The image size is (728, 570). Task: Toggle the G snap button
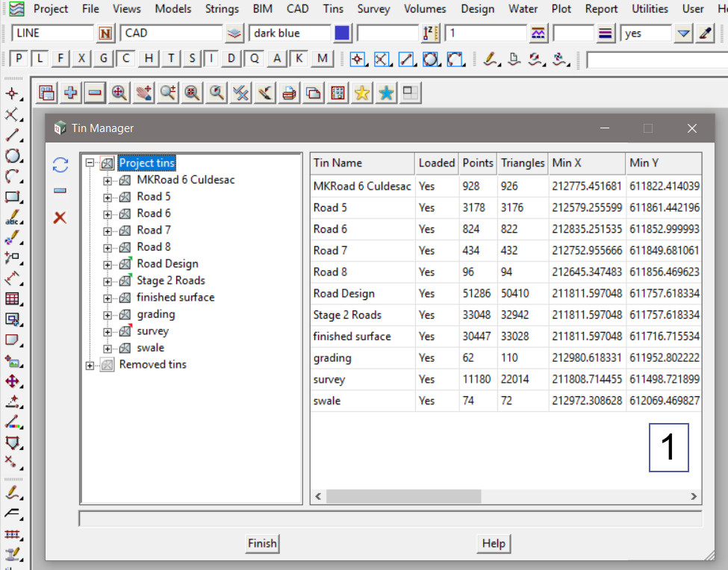[x=104, y=59]
